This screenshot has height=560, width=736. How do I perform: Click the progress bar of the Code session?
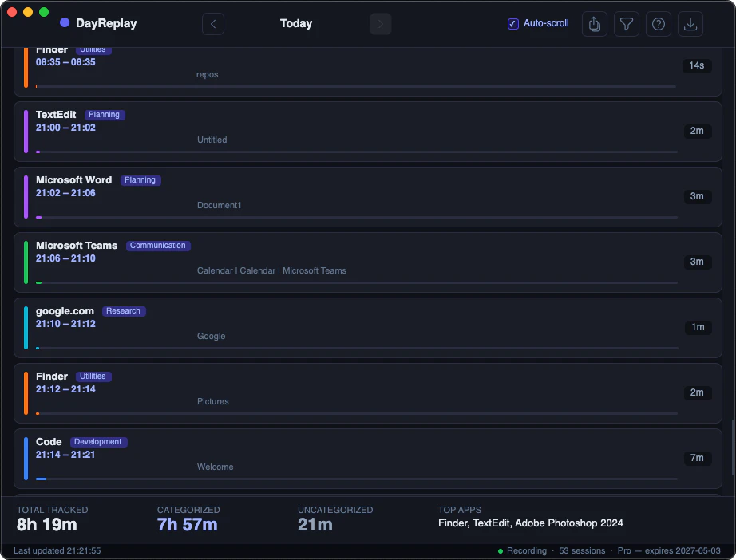(x=357, y=479)
